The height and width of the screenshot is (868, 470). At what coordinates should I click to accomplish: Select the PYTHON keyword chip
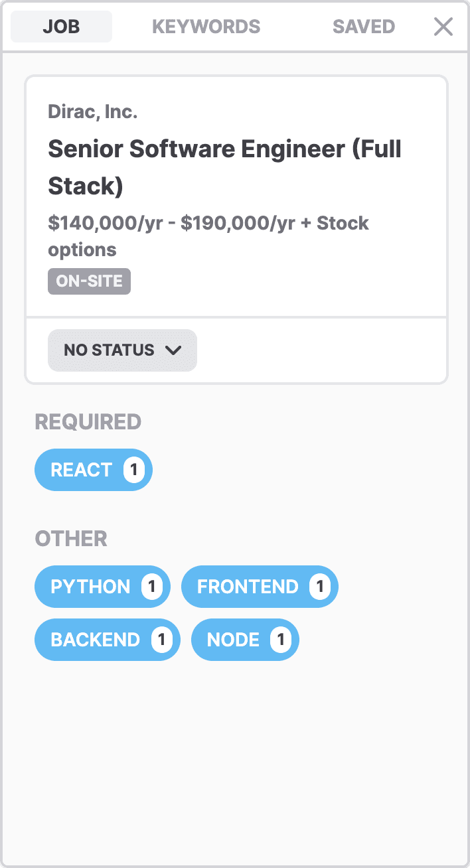pyautogui.click(x=102, y=587)
